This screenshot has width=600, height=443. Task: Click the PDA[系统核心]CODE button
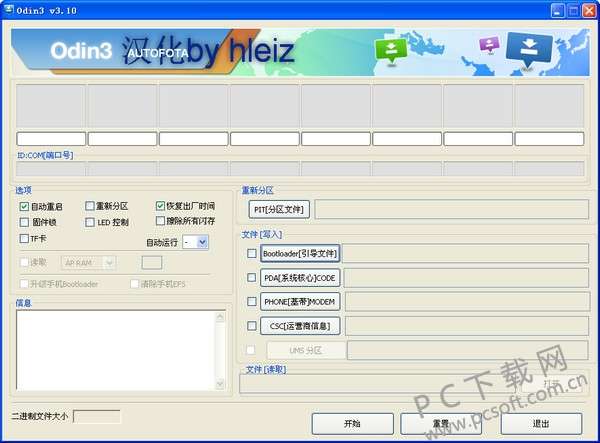coord(300,278)
